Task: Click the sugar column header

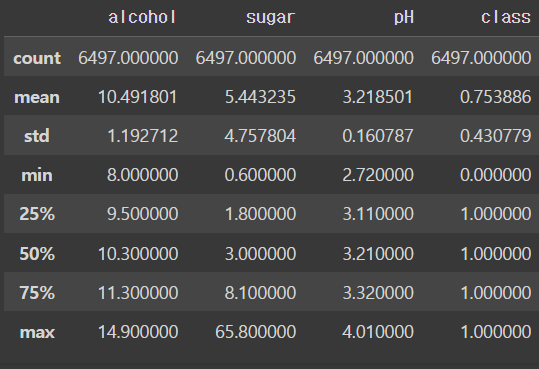Action: pyautogui.click(x=271, y=18)
